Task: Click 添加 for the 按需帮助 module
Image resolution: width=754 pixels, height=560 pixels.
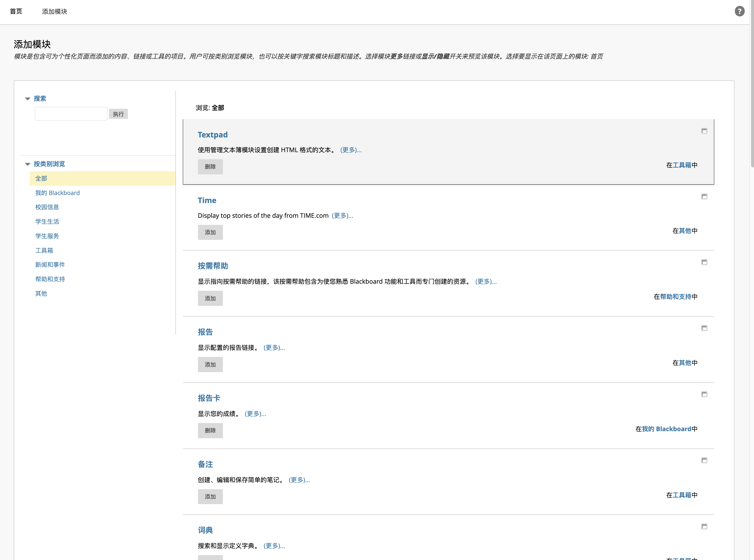Action: click(x=210, y=298)
